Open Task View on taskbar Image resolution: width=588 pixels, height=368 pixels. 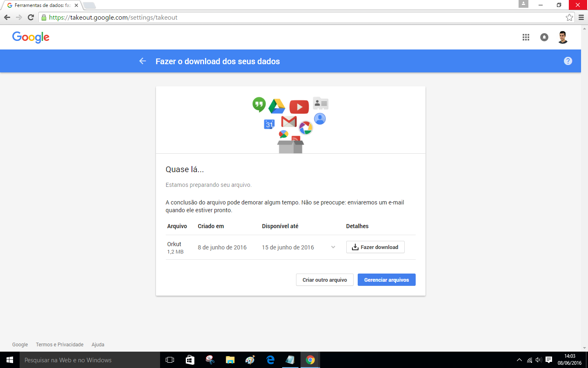tap(170, 360)
